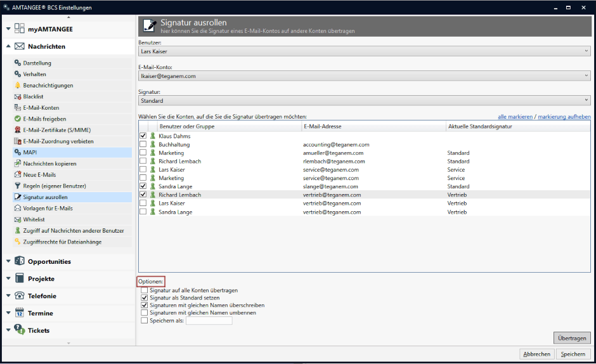Check the amueller@teganem.com Marketing checkbox
Viewport: 596px width, 364px height.
143,153
